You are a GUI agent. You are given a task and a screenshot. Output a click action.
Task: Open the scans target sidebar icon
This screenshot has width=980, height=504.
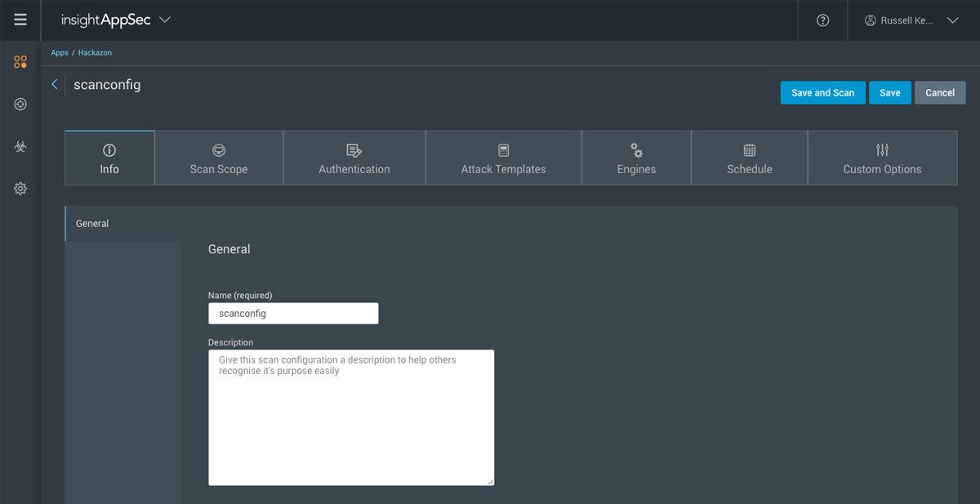point(20,105)
